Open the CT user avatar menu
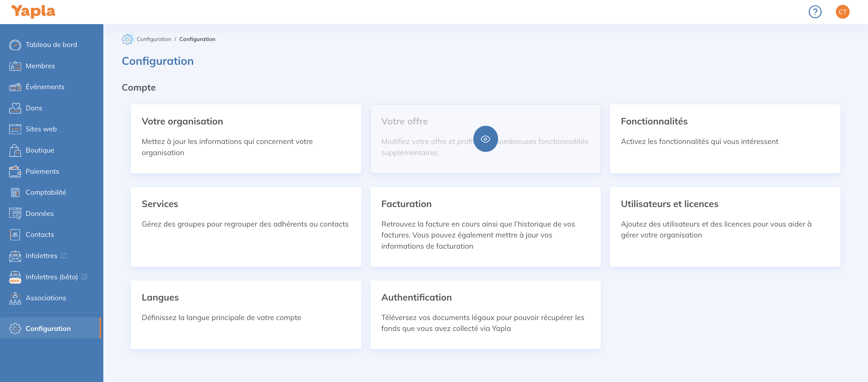This screenshot has height=382, width=868. click(x=842, y=12)
